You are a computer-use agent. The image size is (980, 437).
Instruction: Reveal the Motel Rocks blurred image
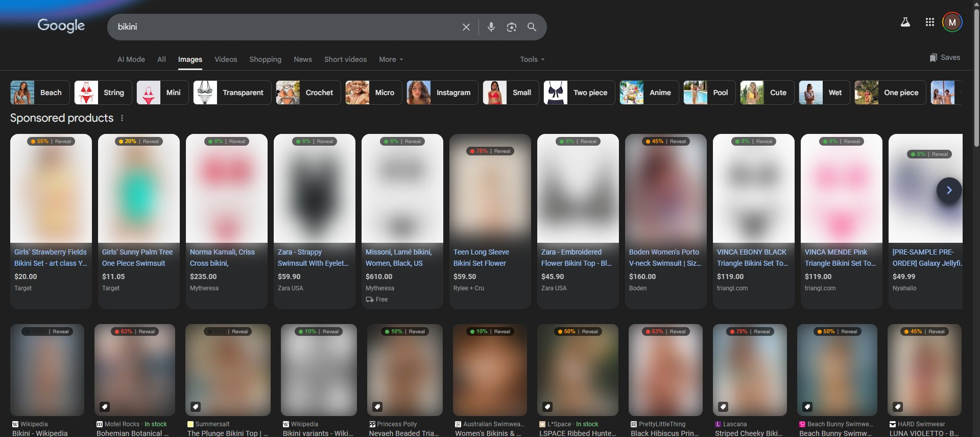[x=147, y=332]
